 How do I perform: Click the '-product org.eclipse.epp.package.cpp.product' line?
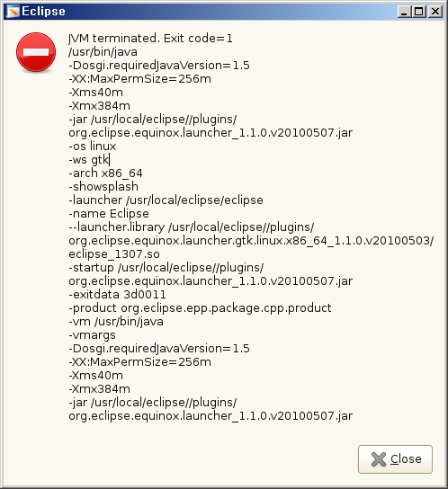click(200, 308)
